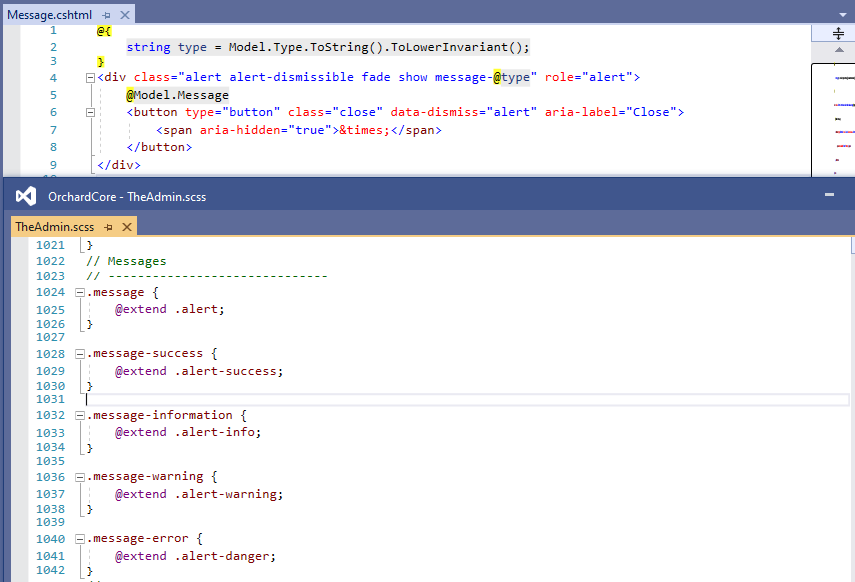
Task: Collapse the .message-warning rule block
Action: click(x=80, y=477)
